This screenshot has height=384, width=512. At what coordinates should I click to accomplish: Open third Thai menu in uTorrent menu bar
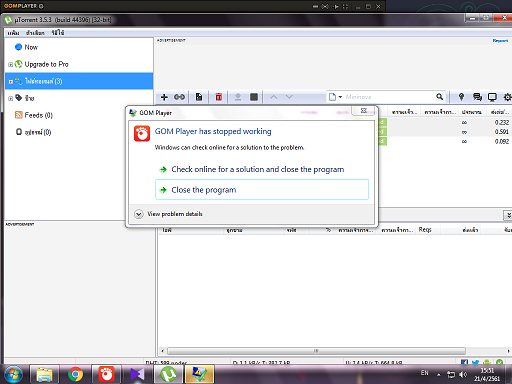coord(58,33)
